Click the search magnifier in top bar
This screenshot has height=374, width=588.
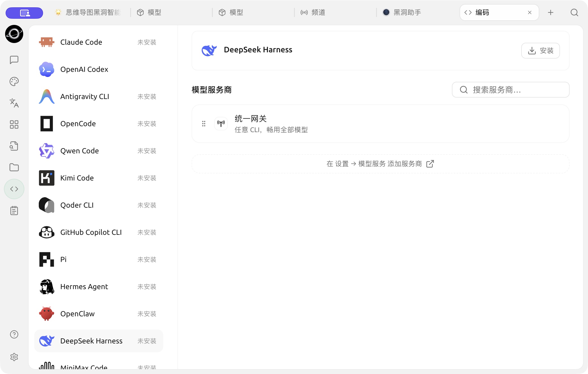pyautogui.click(x=574, y=12)
